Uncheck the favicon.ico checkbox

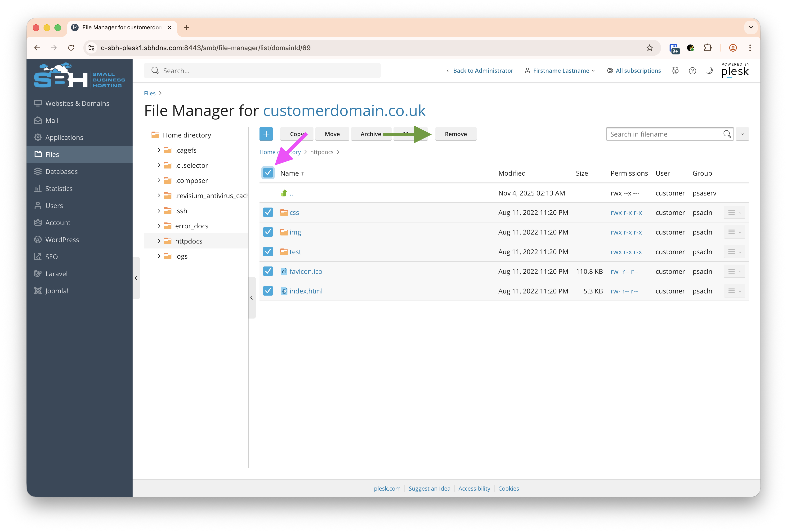(268, 271)
